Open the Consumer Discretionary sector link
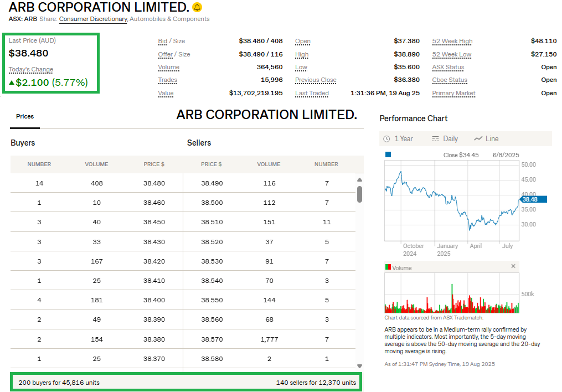 tap(93, 19)
